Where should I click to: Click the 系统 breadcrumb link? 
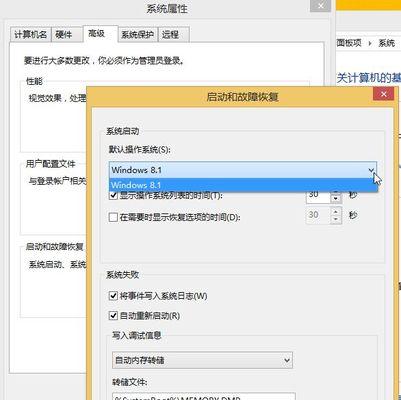[x=387, y=43]
